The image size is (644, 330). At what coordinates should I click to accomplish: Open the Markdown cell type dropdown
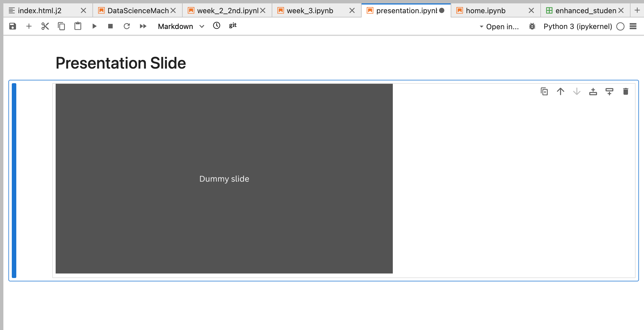[x=181, y=26]
